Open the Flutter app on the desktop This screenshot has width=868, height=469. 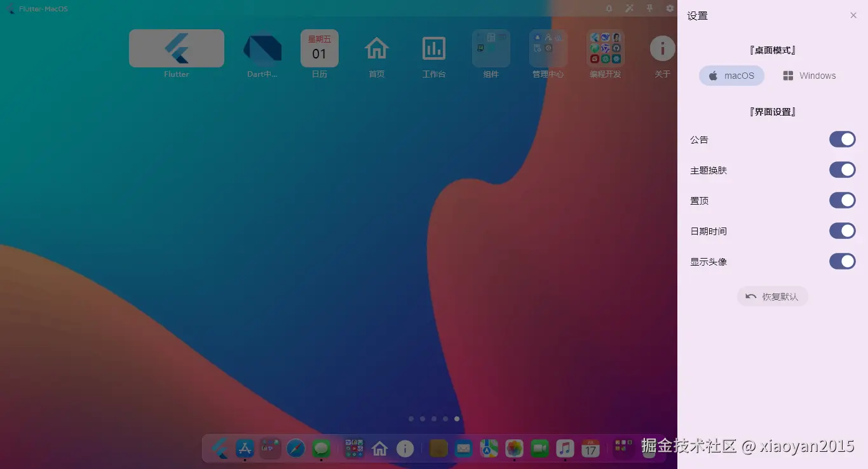[176, 48]
